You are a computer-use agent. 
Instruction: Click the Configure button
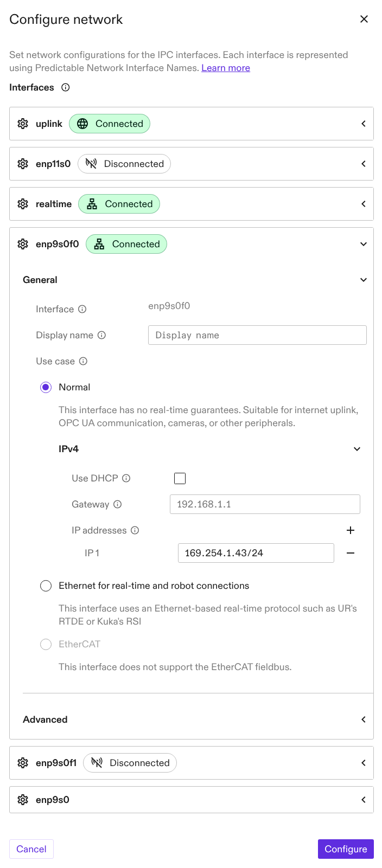346,849
